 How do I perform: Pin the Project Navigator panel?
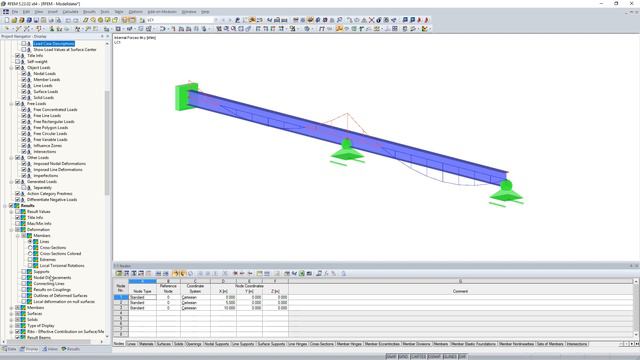coord(102,36)
